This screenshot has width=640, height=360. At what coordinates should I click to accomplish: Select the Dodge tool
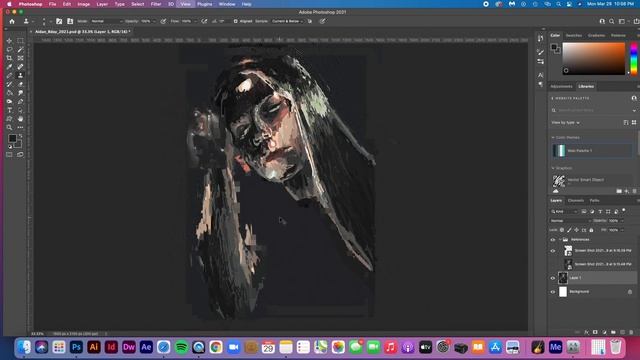pos(9,102)
